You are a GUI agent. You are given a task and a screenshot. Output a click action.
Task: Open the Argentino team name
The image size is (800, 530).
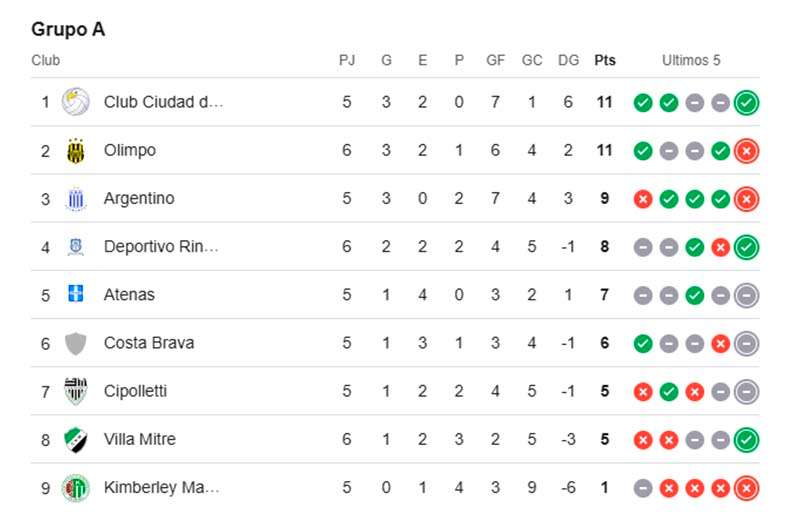pos(139,198)
